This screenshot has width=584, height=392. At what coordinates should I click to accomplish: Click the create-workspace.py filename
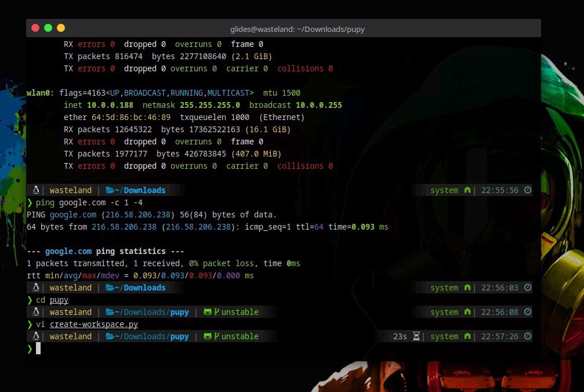94,324
